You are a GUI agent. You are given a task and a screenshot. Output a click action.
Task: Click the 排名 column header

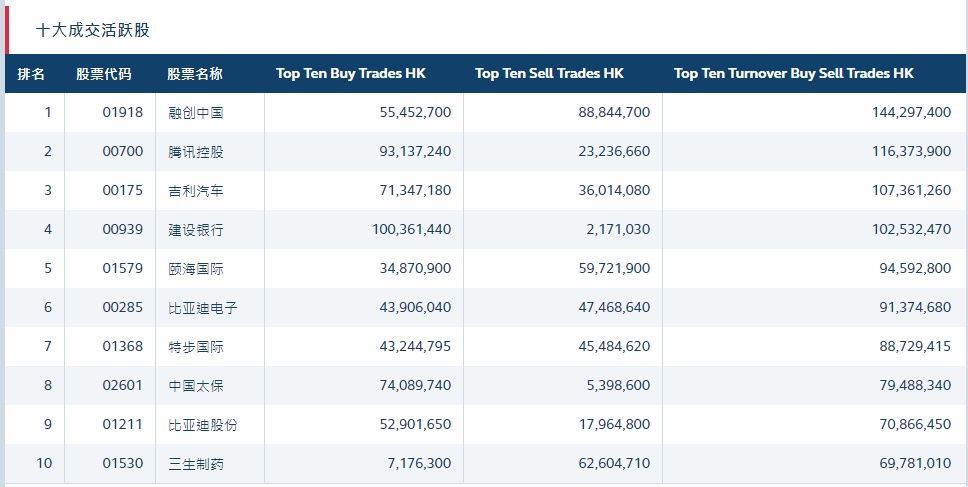(x=32, y=74)
